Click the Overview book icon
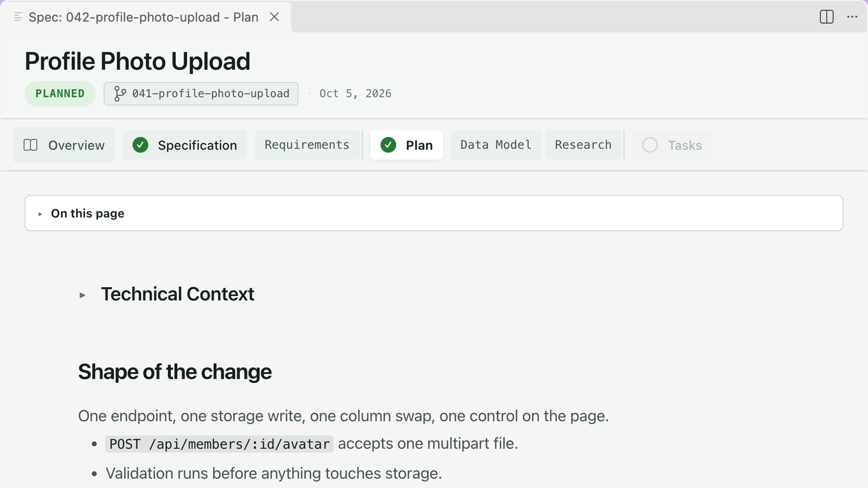 click(x=30, y=145)
